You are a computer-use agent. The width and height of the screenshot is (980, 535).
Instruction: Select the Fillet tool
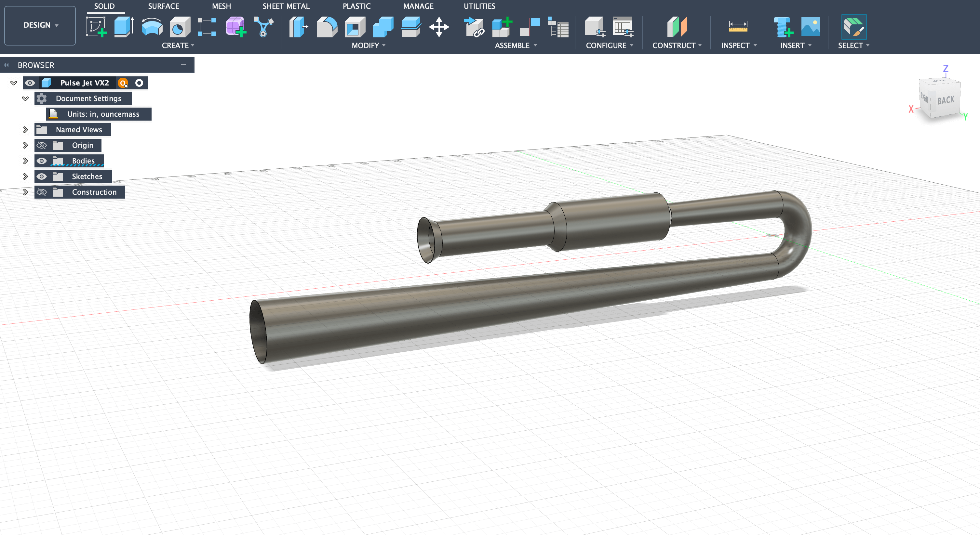pyautogui.click(x=327, y=27)
